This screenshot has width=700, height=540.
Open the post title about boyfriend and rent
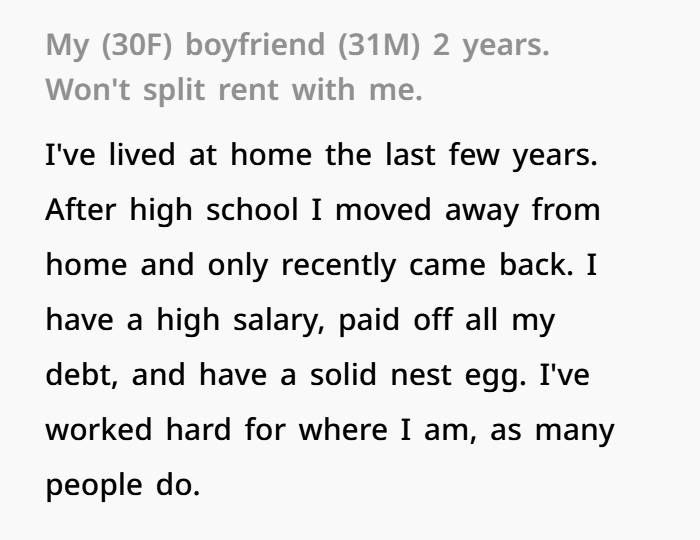(x=298, y=68)
